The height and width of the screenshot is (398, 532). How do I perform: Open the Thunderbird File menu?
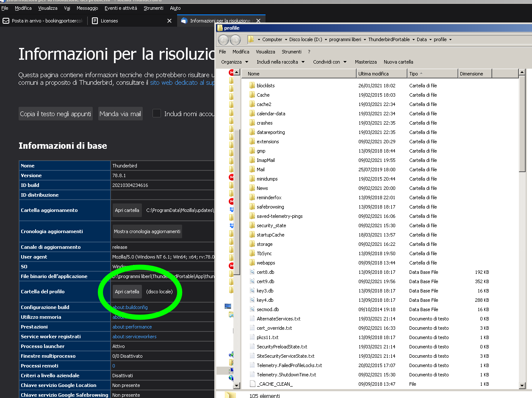click(x=5, y=8)
